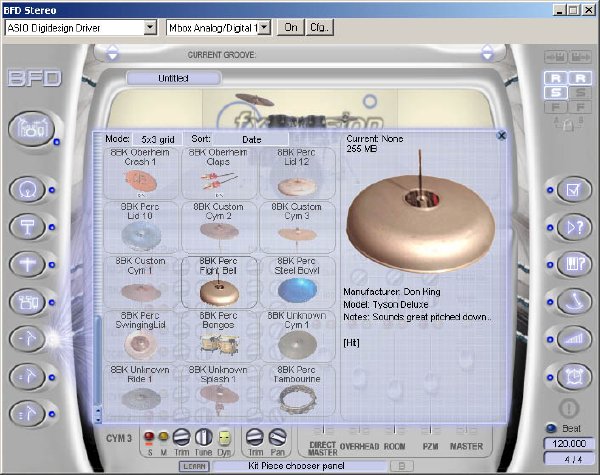The image size is (600, 475).
Task: Click the chooser list bottom scroll arrows
Action: click(98, 415)
